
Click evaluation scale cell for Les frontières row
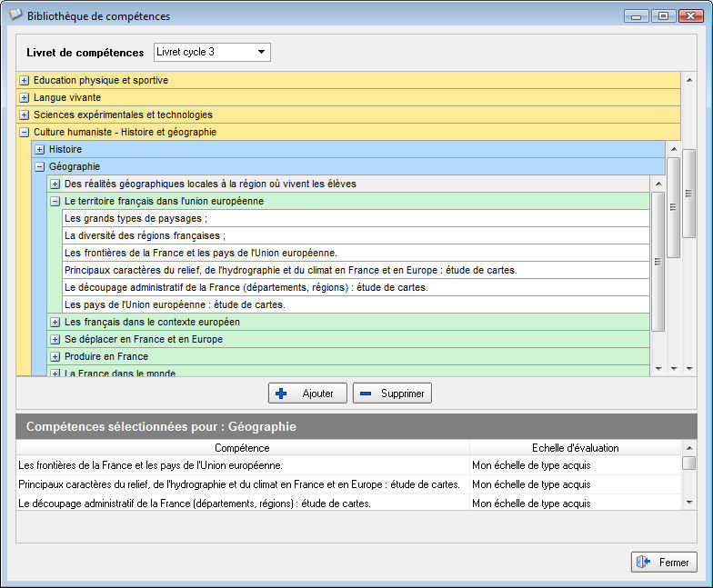click(575, 465)
